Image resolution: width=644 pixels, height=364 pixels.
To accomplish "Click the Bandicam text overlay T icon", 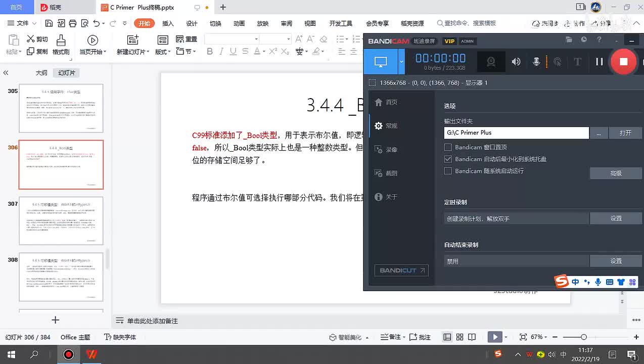I will (577, 62).
